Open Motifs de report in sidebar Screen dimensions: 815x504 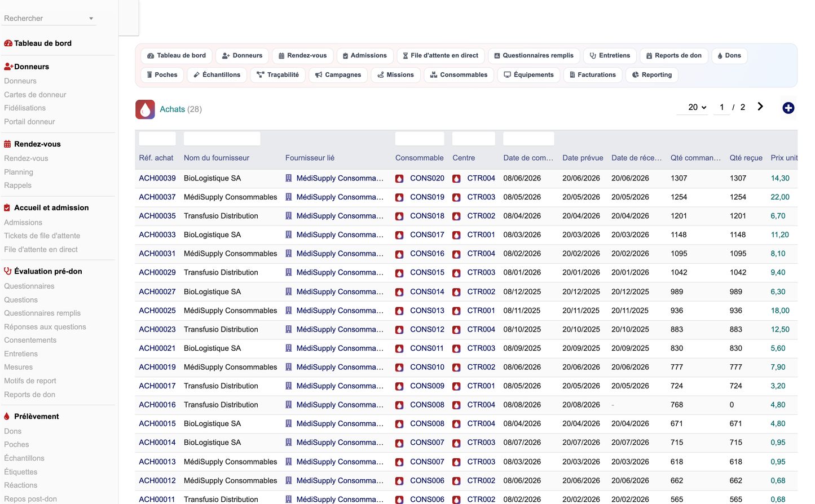30,381
